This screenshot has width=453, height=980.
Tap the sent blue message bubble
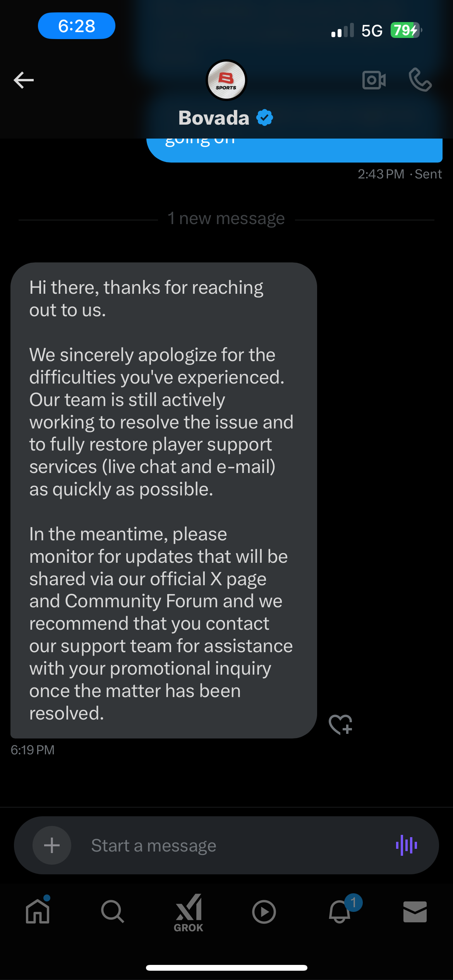(294, 150)
